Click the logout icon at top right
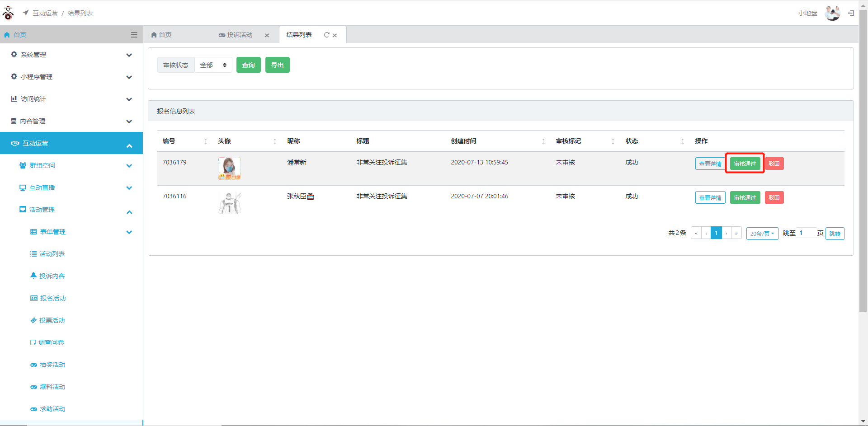Viewport: 868px width, 426px height. [851, 13]
